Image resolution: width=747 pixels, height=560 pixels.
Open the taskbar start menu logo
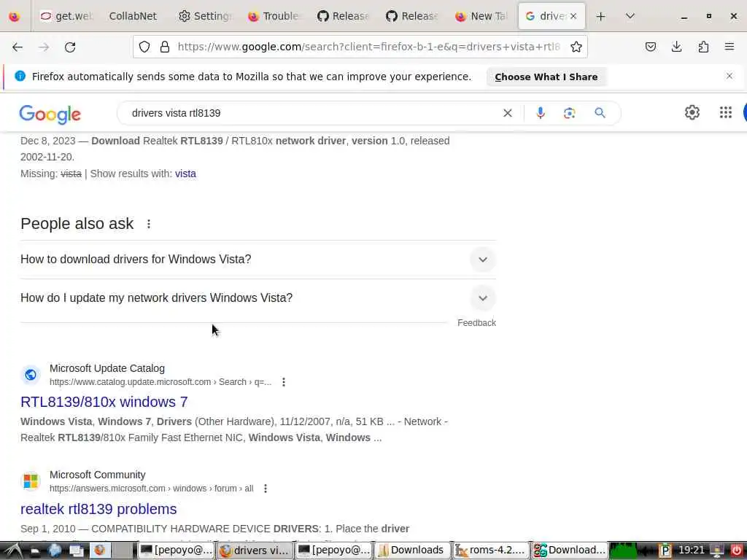click(13, 551)
